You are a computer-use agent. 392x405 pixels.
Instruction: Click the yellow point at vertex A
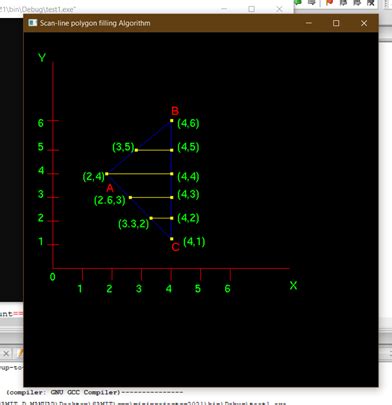(107, 174)
